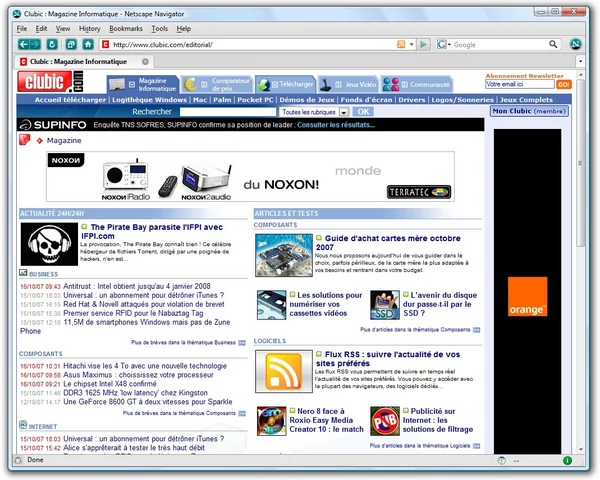Screen dimensions: 600x480
Task: Open the Toutes les rubriques dropdown
Action: pos(344,112)
